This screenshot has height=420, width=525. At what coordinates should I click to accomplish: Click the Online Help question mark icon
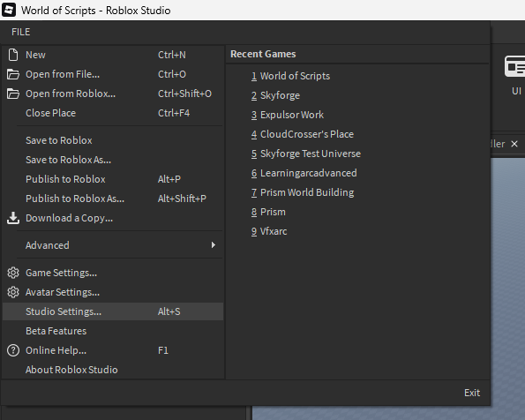13,350
